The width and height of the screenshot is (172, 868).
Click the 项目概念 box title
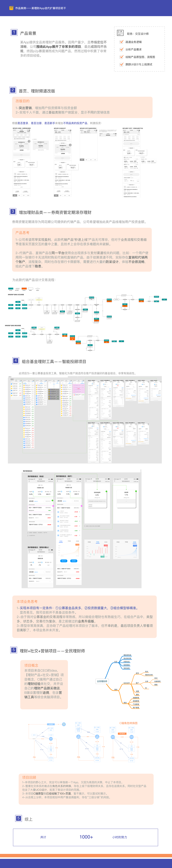[x=31, y=665]
